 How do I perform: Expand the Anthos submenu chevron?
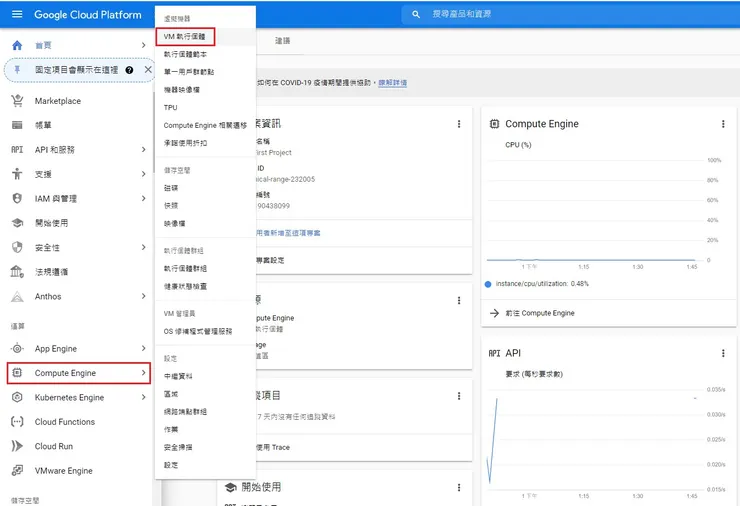[x=143, y=296]
